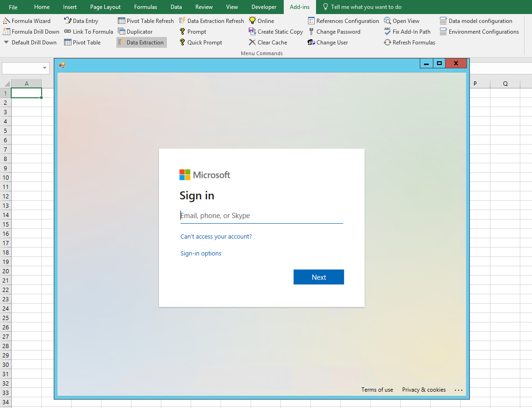Click Can't access your account link

[x=216, y=236]
